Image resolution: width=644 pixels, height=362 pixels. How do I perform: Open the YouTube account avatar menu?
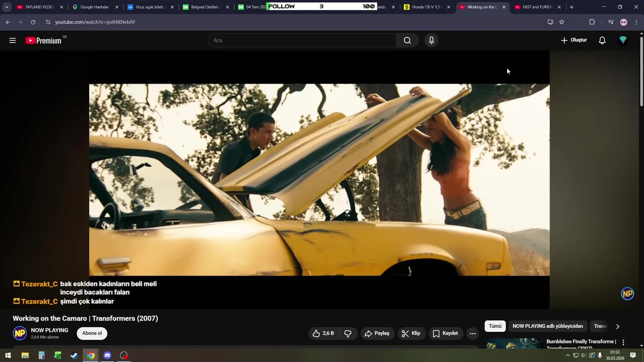(623, 40)
